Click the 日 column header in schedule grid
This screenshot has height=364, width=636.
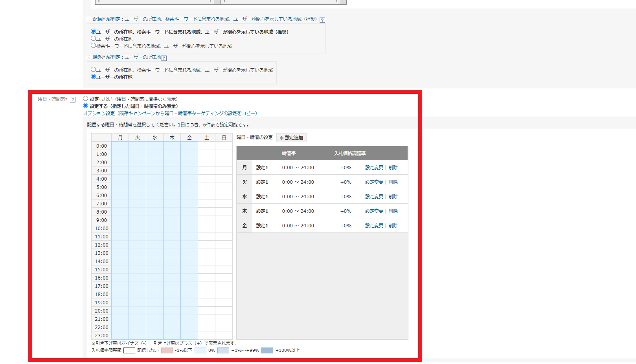coord(224,137)
